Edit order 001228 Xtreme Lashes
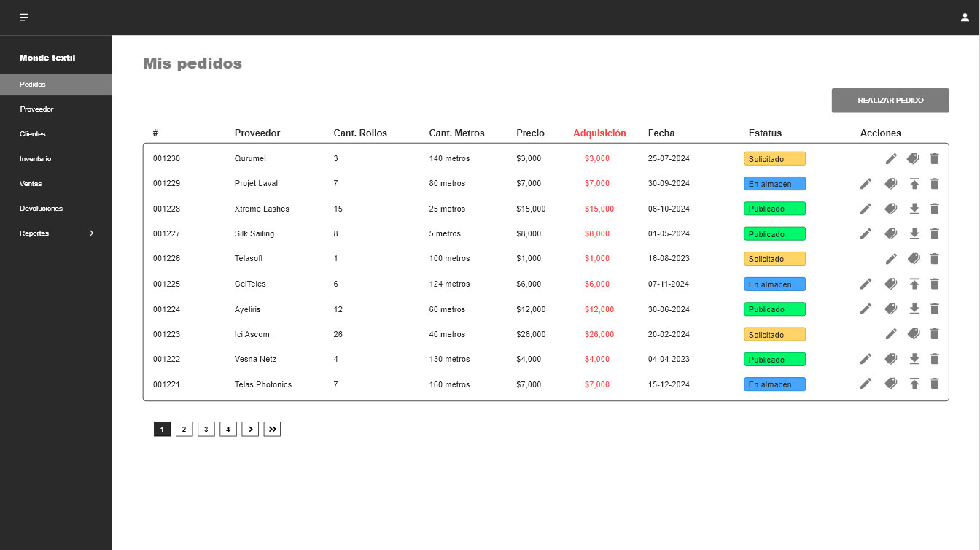This screenshot has height=550, width=980. (x=866, y=209)
